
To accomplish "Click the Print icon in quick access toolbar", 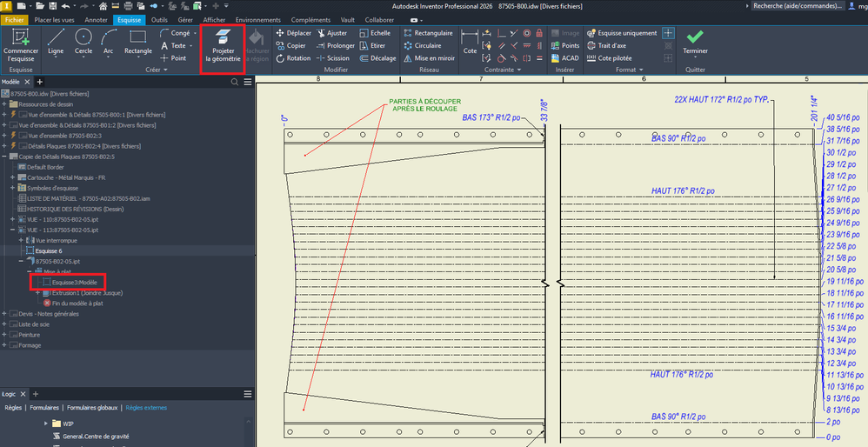I will click(128, 6).
